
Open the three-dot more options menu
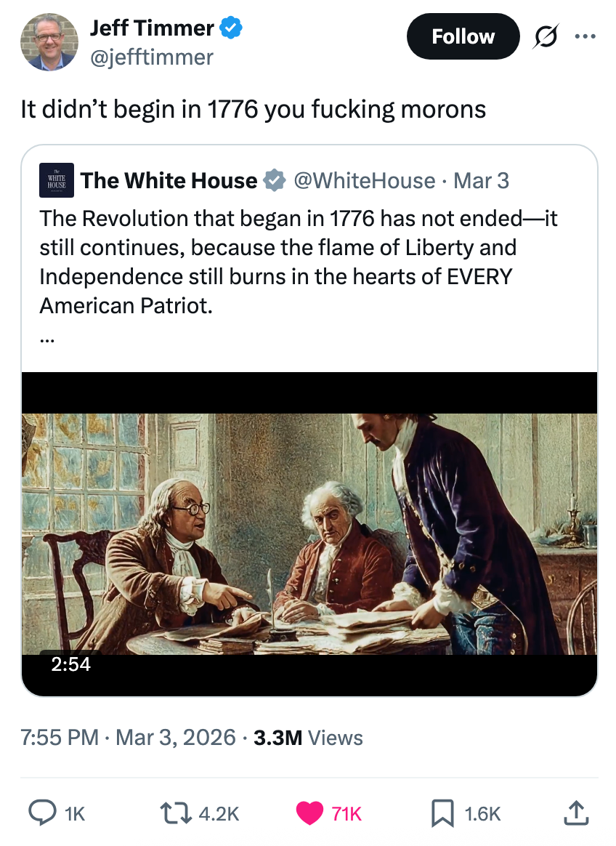(584, 36)
